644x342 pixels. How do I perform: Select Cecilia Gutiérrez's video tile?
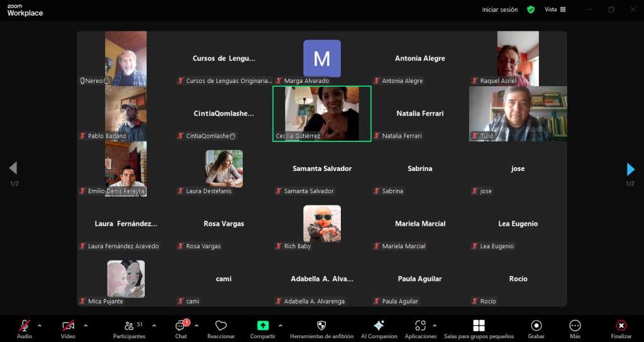click(x=321, y=114)
